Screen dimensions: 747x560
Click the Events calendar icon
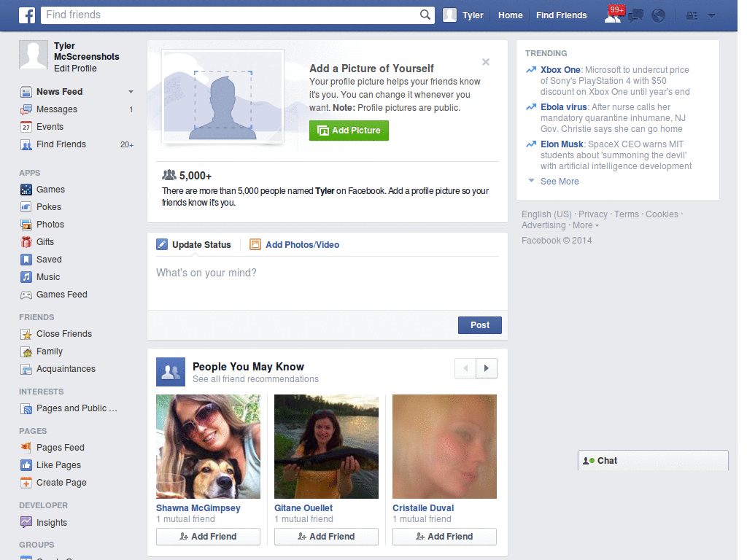click(26, 127)
